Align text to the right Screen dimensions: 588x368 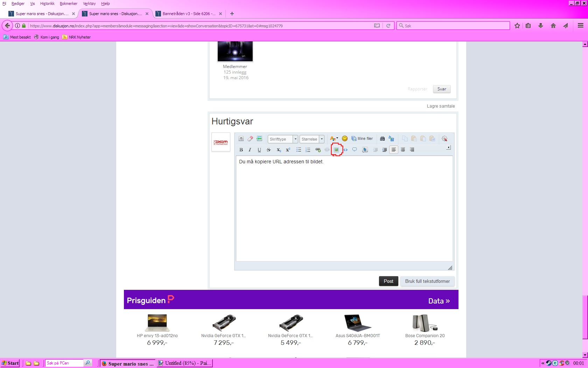tap(412, 150)
